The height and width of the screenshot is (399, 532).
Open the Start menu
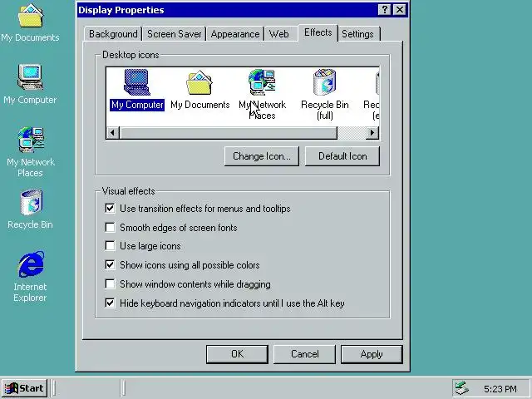click(24, 388)
